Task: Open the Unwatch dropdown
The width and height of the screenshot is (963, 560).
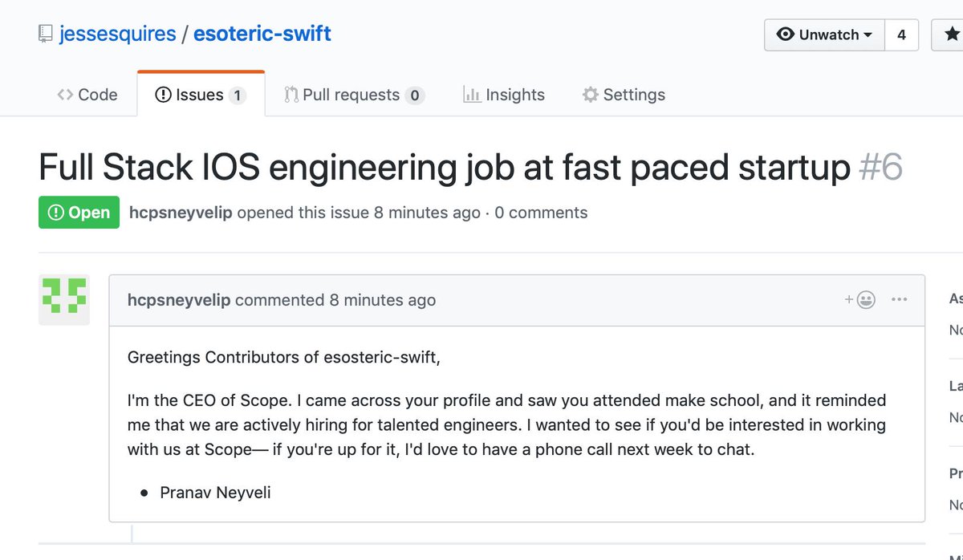Action: [824, 35]
